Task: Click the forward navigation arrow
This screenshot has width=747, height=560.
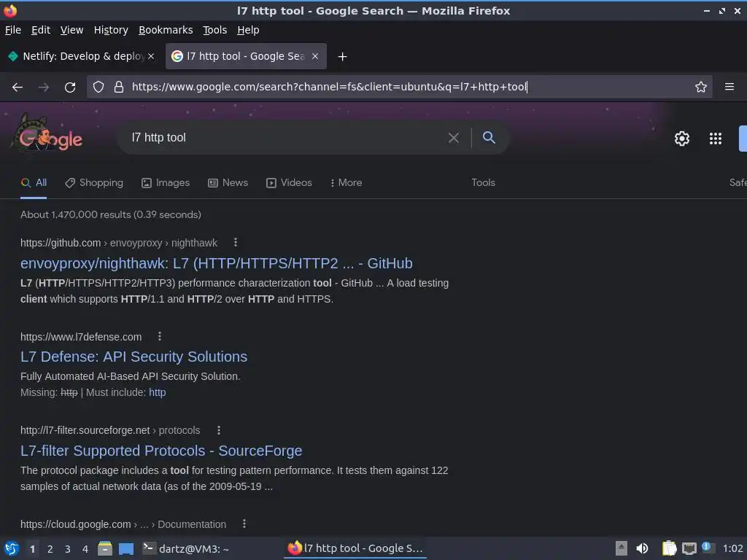Action: pyautogui.click(x=44, y=87)
